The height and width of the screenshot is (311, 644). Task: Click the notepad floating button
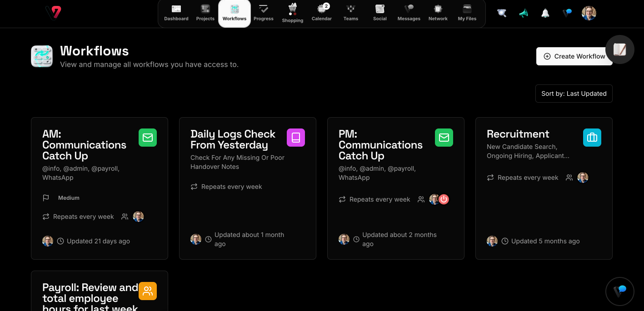point(619,49)
